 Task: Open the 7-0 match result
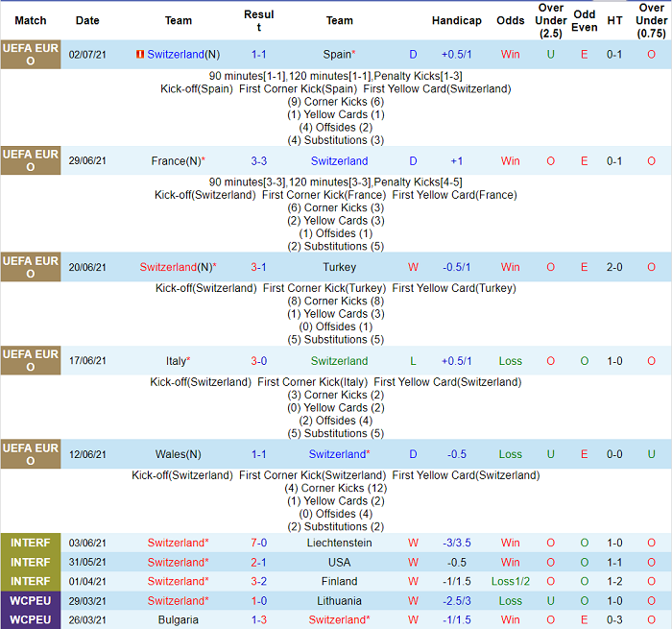click(x=259, y=543)
